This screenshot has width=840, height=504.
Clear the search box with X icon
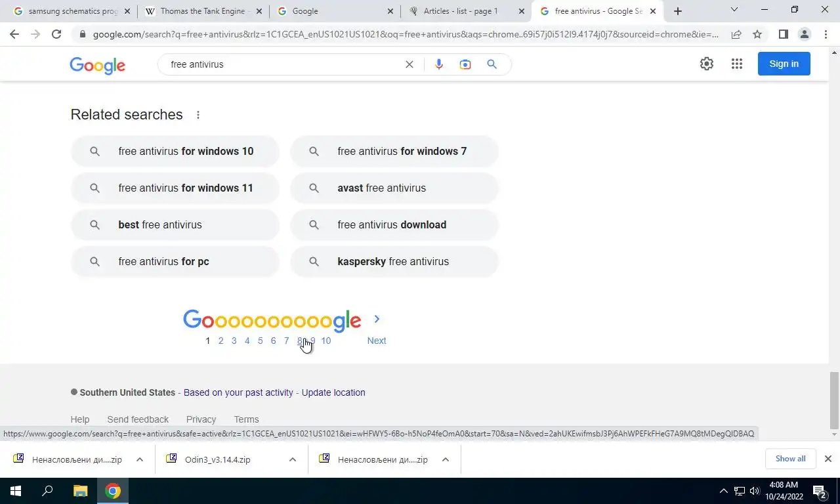409,64
